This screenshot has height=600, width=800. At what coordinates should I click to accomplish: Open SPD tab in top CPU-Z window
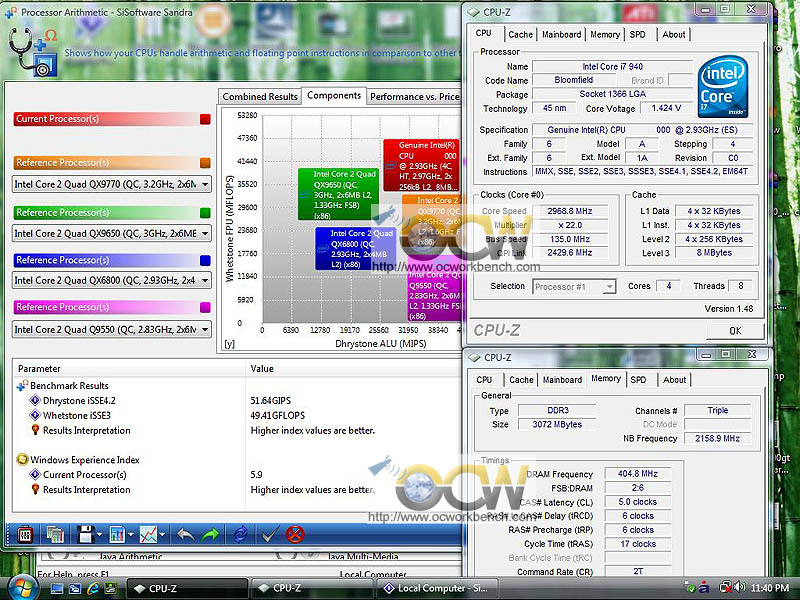pos(637,34)
